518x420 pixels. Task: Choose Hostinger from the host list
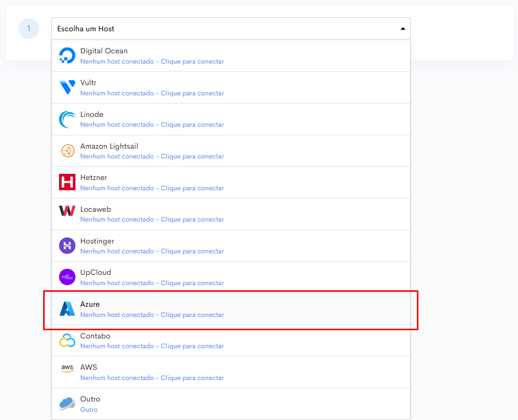pyautogui.click(x=231, y=246)
